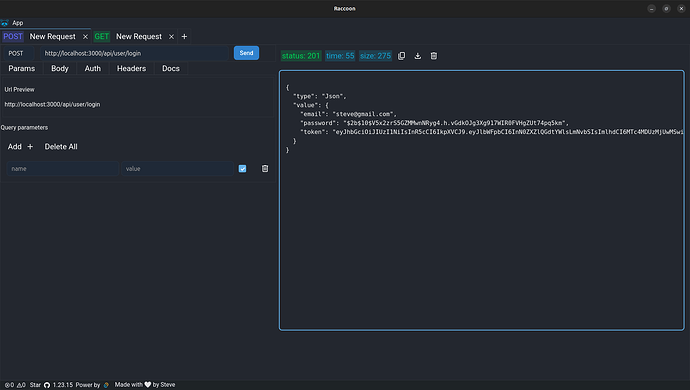Copy the response to clipboard

coord(401,56)
